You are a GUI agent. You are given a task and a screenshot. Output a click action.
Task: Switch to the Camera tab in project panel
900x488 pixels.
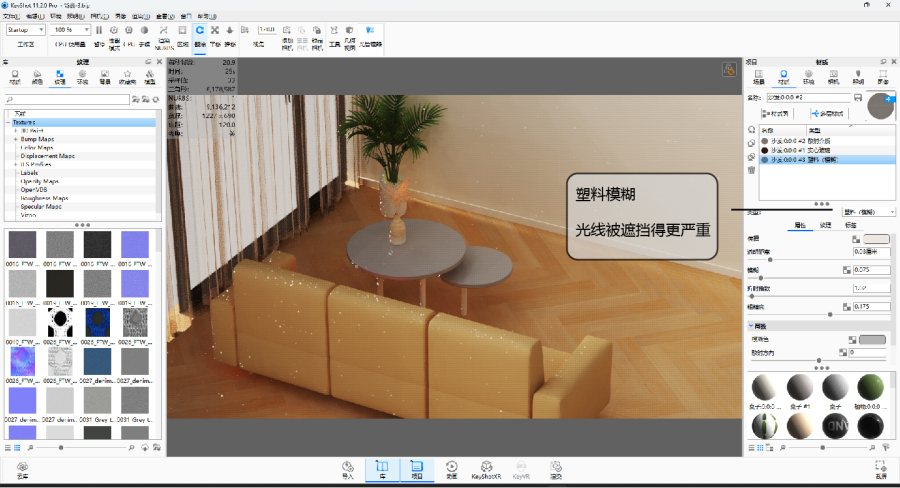(832, 75)
